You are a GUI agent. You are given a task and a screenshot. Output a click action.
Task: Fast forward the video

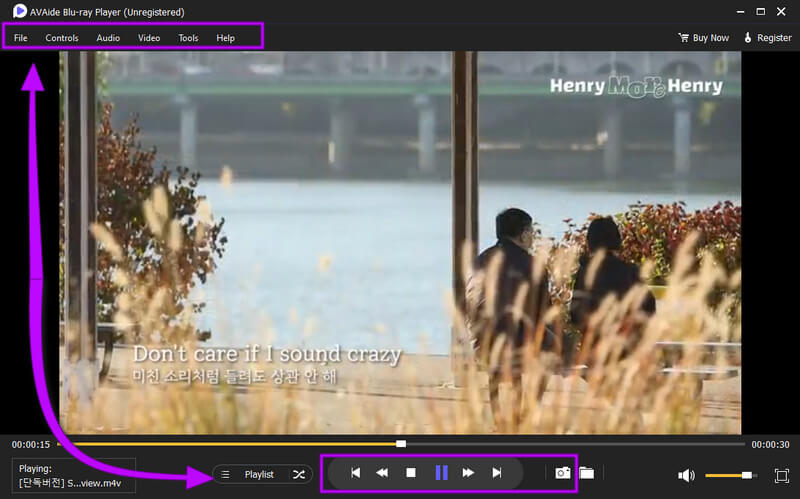click(x=468, y=473)
